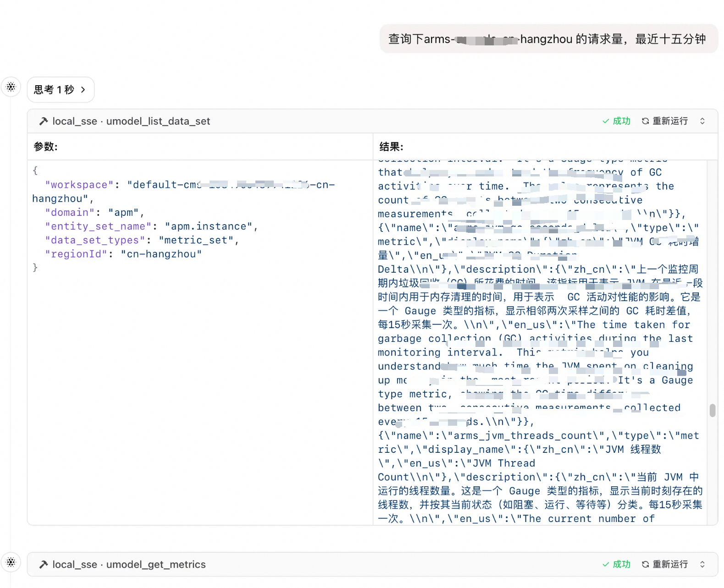Image resolution: width=724 pixels, height=588 pixels.
Task: Expand the umodel_get_metrics tool panel
Action: (x=702, y=564)
